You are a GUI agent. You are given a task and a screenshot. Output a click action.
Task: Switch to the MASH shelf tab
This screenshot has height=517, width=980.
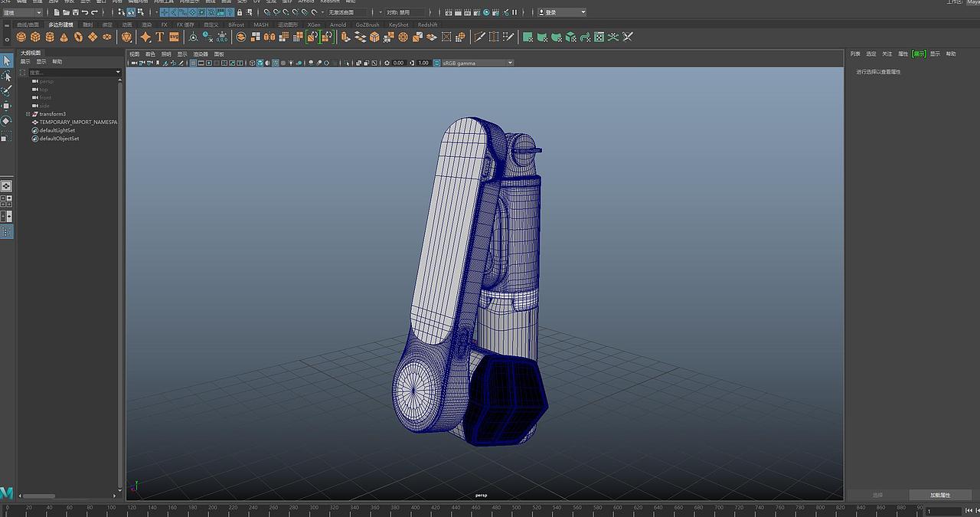pyautogui.click(x=261, y=25)
